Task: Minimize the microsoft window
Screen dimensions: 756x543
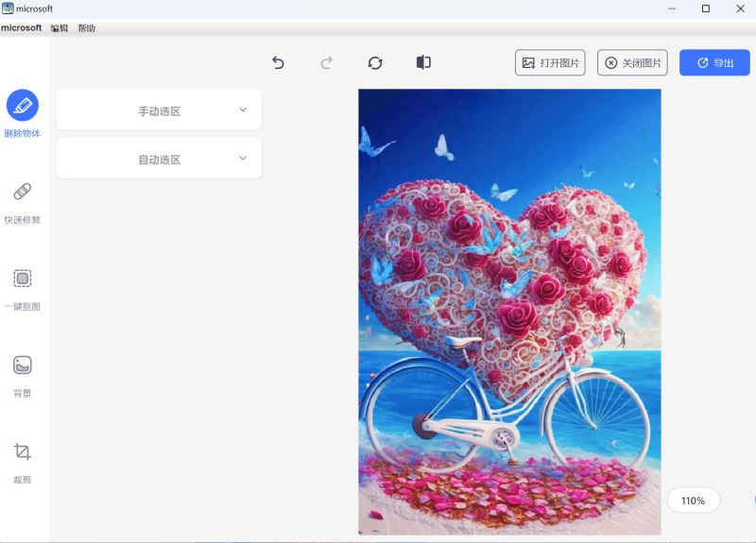Action: pos(672,8)
